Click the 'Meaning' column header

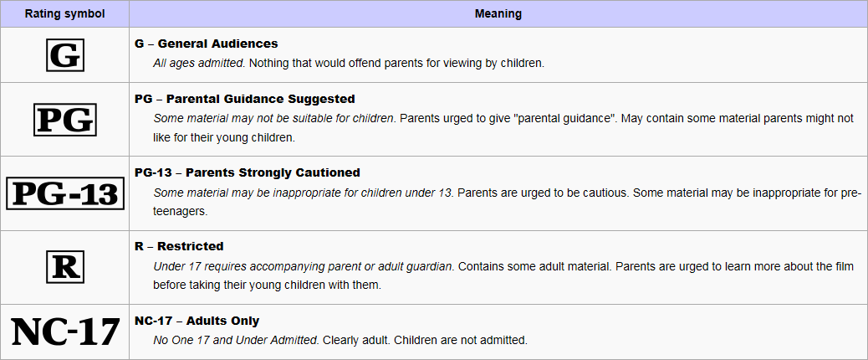pos(498,14)
